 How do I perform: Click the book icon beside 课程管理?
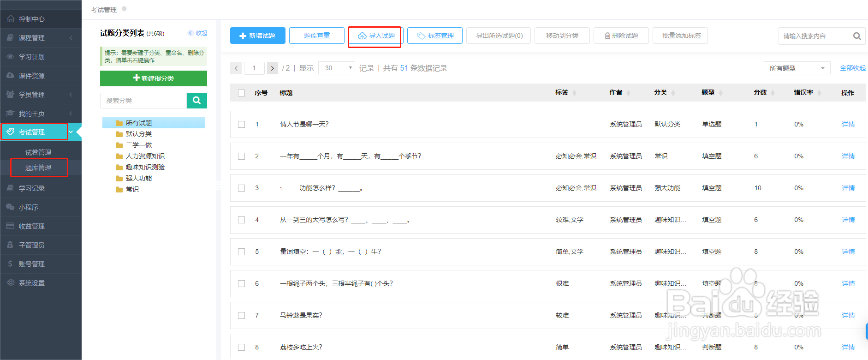coord(10,38)
